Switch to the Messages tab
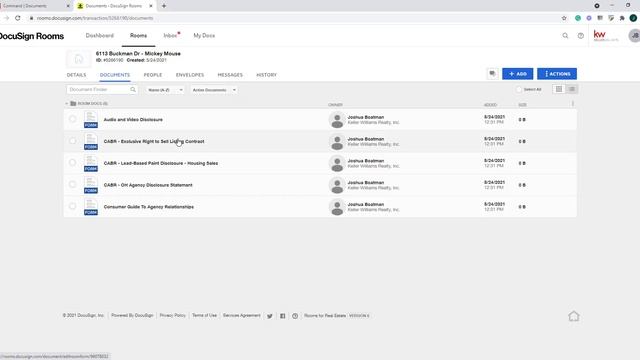The image size is (640, 360). (230, 75)
